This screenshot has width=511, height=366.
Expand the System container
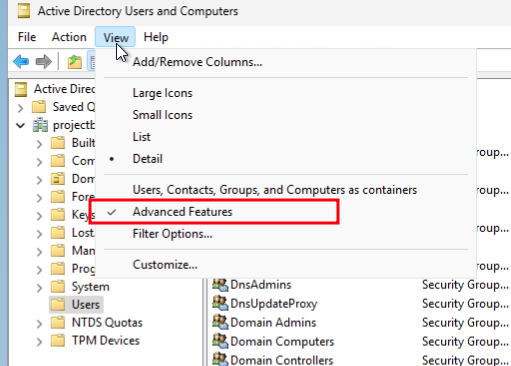tap(39, 288)
